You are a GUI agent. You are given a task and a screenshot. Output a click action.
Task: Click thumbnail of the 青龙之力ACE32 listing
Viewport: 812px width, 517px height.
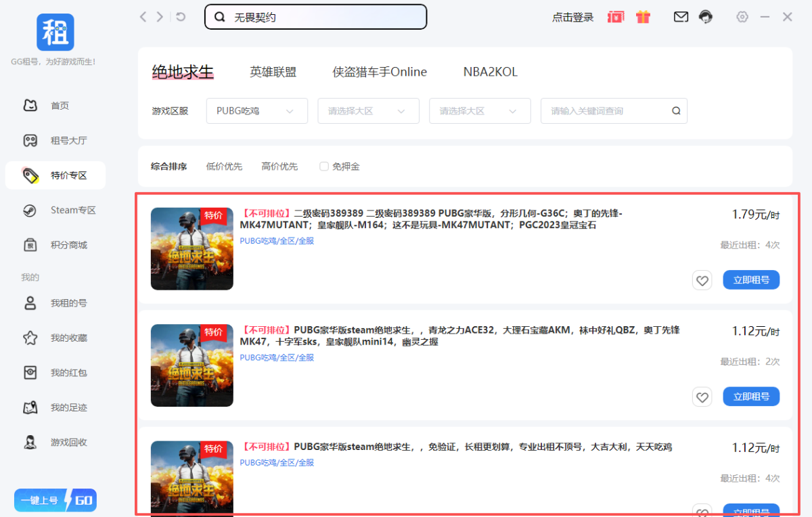pyautogui.click(x=192, y=365)
